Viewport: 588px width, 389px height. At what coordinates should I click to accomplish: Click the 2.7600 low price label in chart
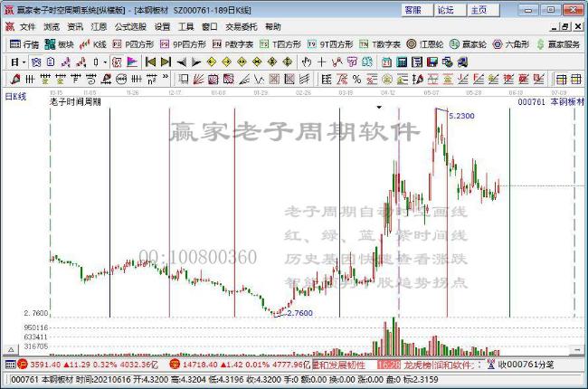(x=299, y=313)
